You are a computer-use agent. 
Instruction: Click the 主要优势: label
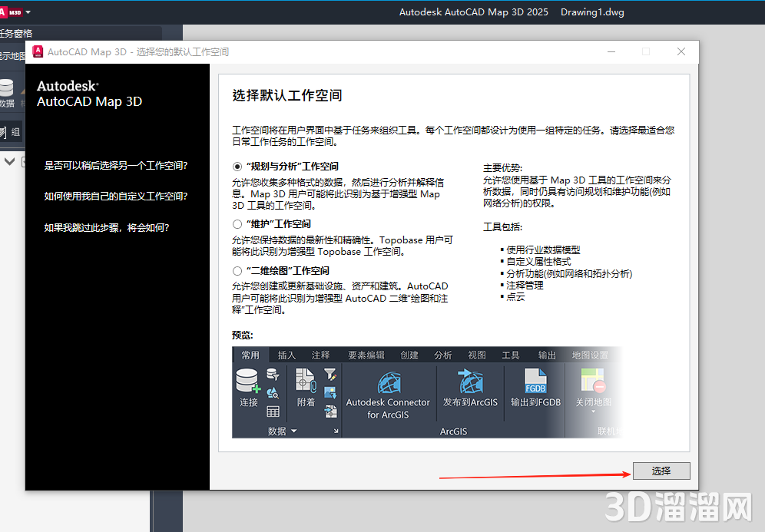click(502, 168)
